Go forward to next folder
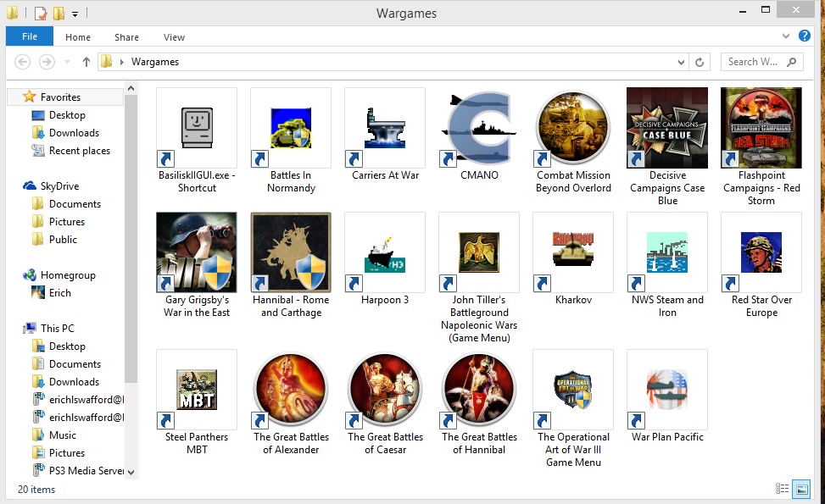 pos(47,62)
